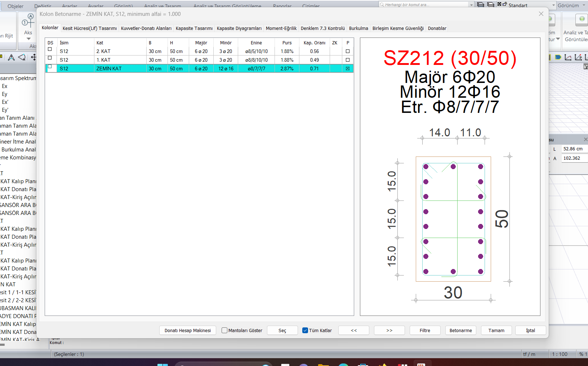This screenshot has width=588, height=366.
Task: Click the first graph axis icon
Action: [x=568, y=57]
